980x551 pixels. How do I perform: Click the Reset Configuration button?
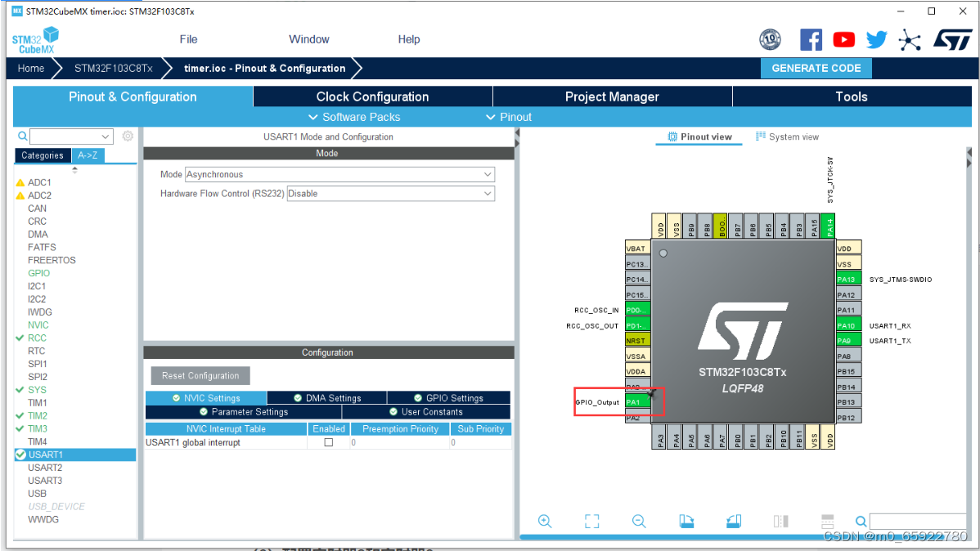tap(200, 375)
